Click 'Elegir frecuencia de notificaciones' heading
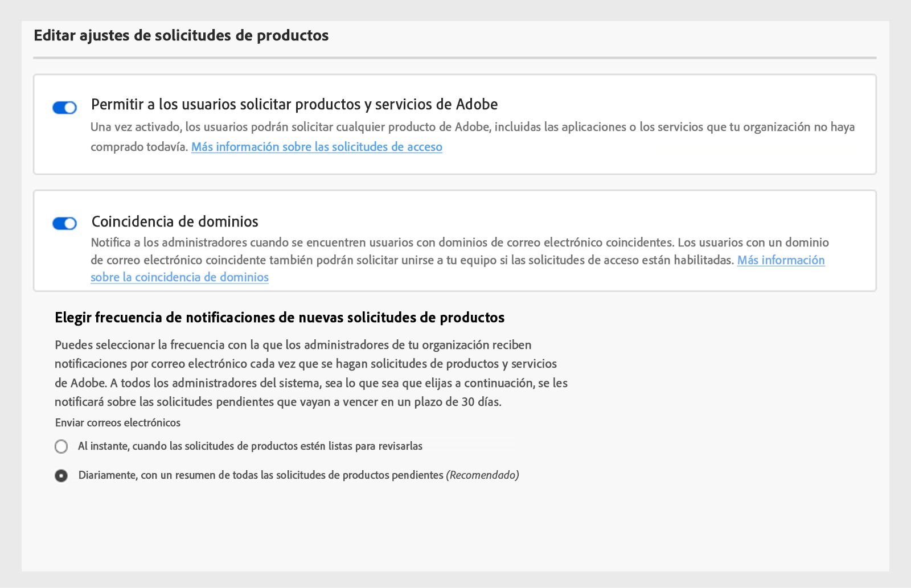Screen dimensions: 911x588 click(x=280, y=318)
